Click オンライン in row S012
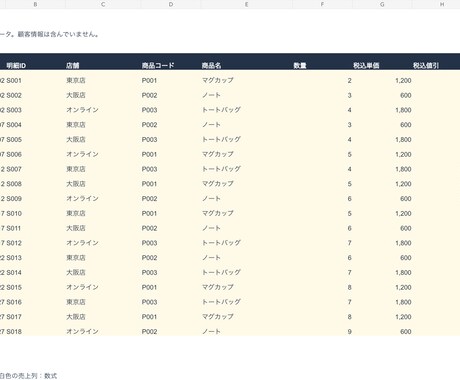 (x=82, y=243)
